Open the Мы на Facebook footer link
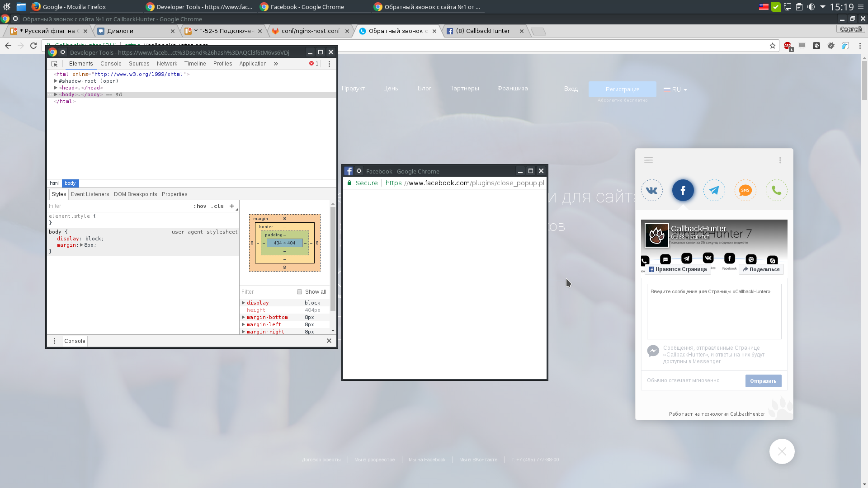The height and width of the screenshot is (488, 868). click(x=427, y=460)
